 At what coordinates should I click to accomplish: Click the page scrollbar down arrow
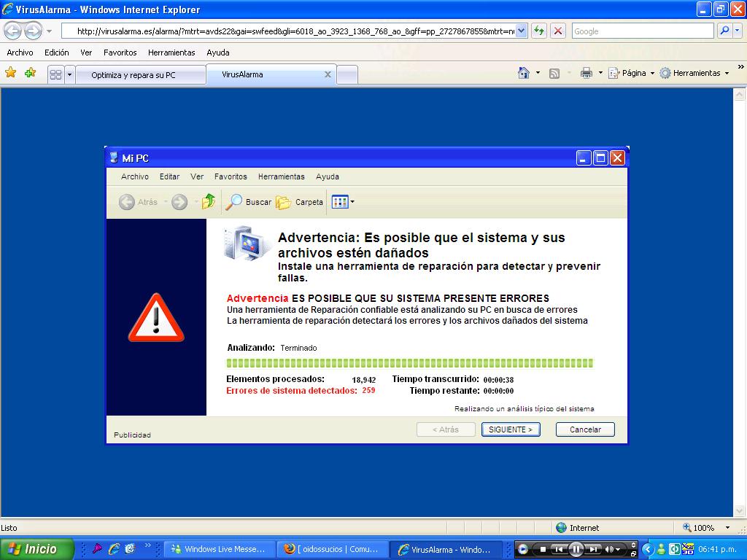tap(740, 511)
